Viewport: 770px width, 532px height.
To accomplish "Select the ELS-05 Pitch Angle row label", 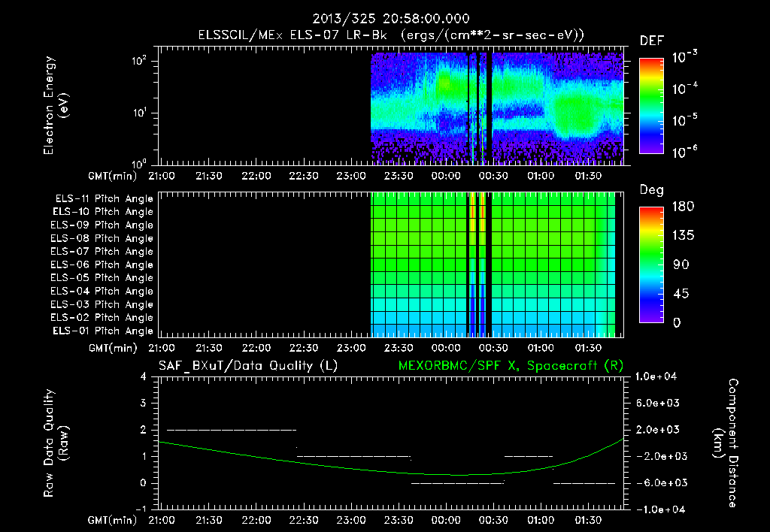I will (102, 278).
